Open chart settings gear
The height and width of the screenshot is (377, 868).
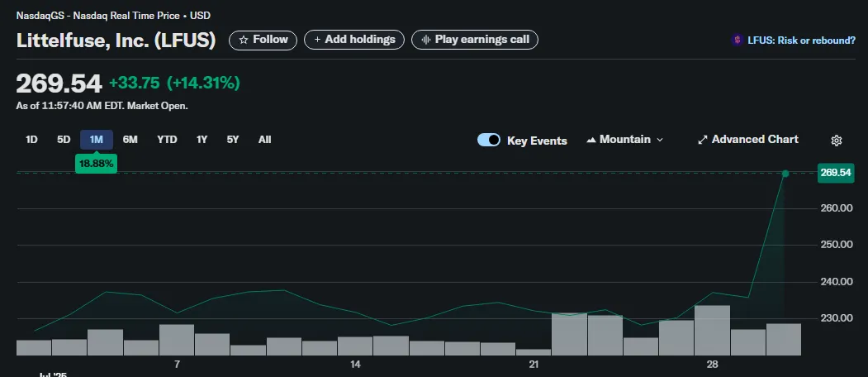coord(837,141)
